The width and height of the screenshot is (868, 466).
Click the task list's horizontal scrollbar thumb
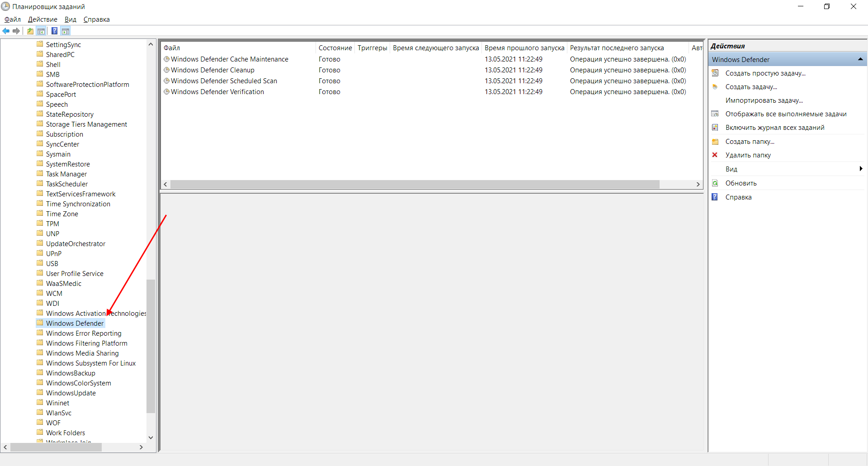(415, 184)
